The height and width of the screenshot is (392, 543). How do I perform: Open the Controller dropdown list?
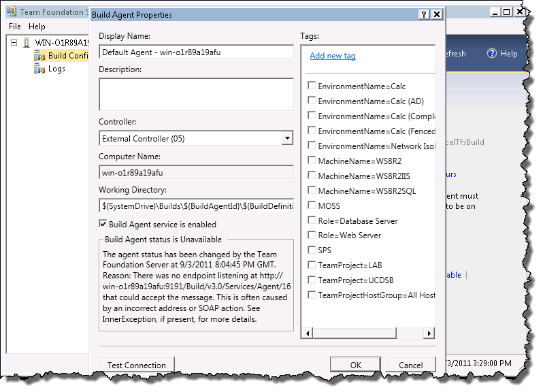[x=287, y=139]
